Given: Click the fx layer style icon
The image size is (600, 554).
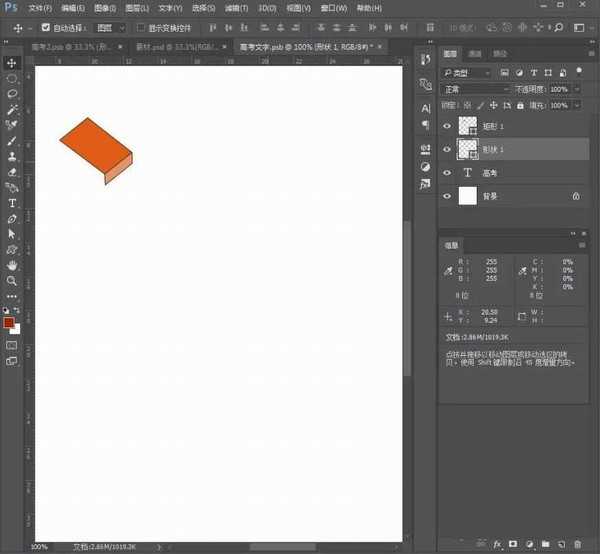Looking at the screenshot, I should [x=496, y=543].
